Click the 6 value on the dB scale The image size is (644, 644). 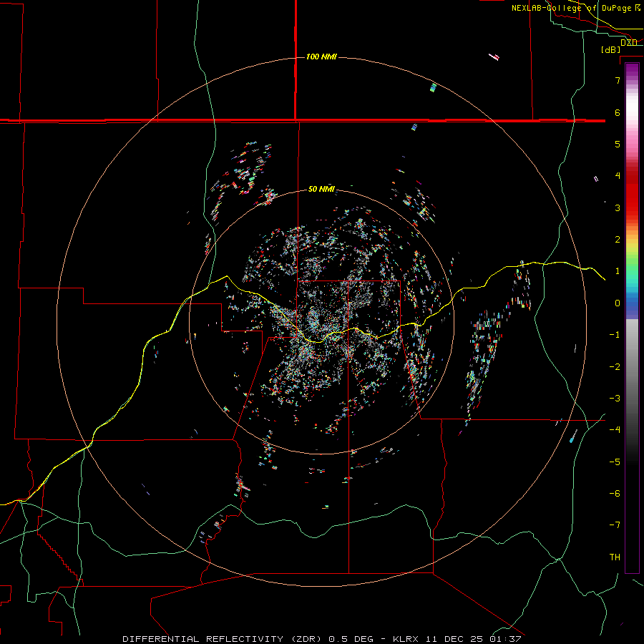coord(618,112)
